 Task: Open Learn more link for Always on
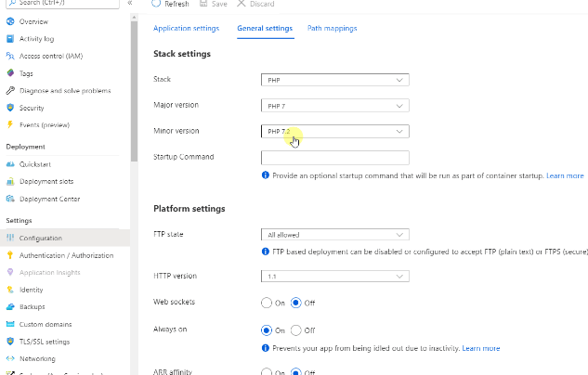click(481, 348)
